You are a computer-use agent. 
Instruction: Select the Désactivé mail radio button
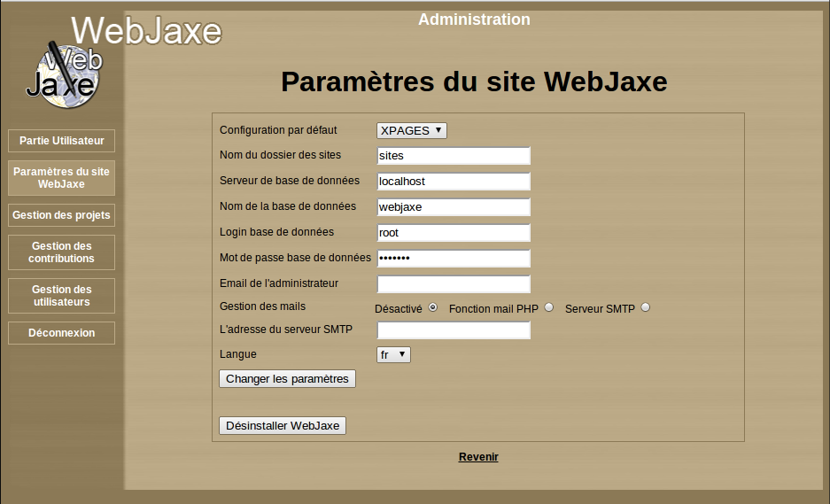[x=433, y=307]
